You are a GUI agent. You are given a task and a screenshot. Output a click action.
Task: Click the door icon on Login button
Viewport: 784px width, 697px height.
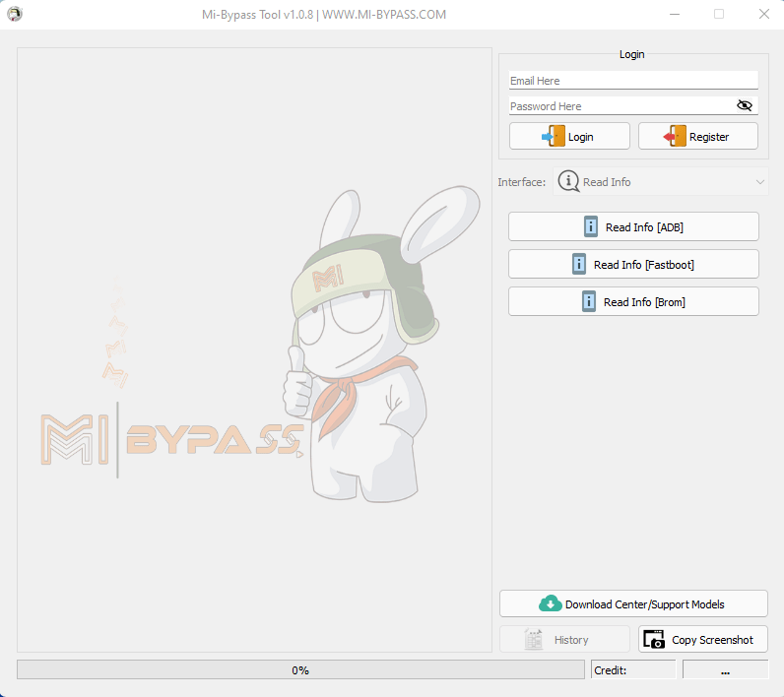click(554, 136)
